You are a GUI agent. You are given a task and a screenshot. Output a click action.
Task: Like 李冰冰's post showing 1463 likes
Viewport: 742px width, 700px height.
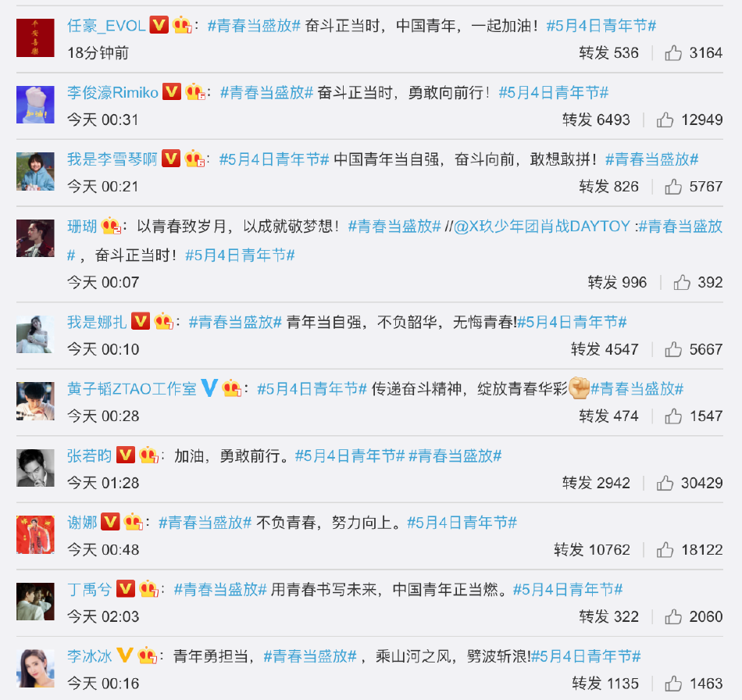coord(673,684)
